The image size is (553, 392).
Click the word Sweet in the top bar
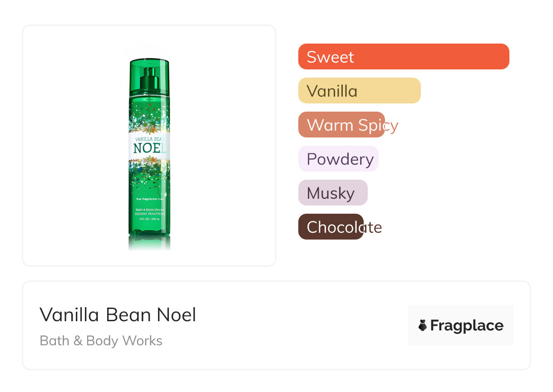(x=330, y=57)
